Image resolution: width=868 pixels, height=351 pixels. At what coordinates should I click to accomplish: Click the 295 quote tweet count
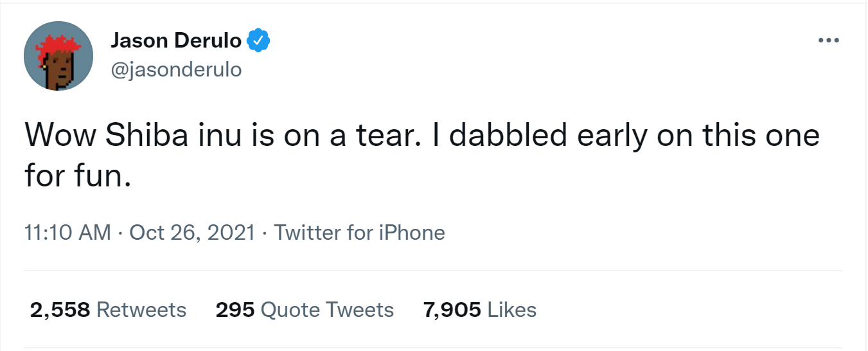tap(235, 310)
